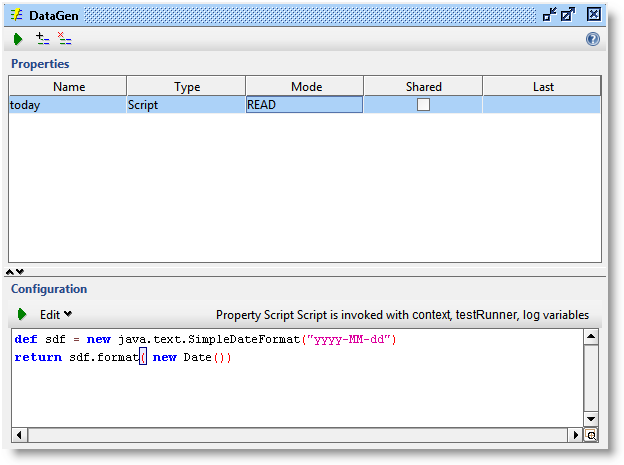624x465 pixels.
Task: Select the READ mode cell
Action: (304, 105)
